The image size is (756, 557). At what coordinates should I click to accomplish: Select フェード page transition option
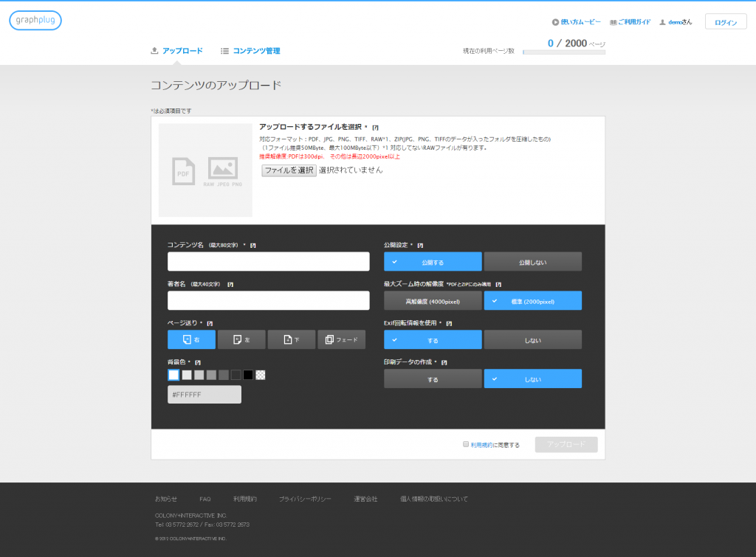point(341,339)
